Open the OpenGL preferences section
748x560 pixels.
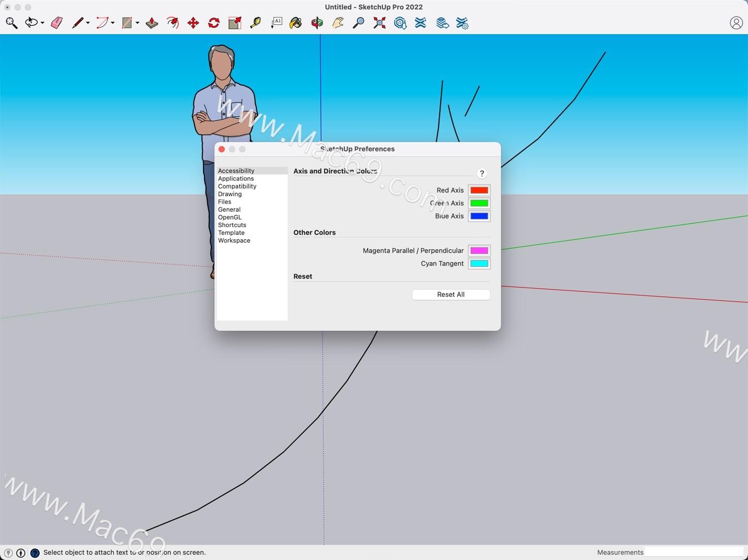(252, 217)
